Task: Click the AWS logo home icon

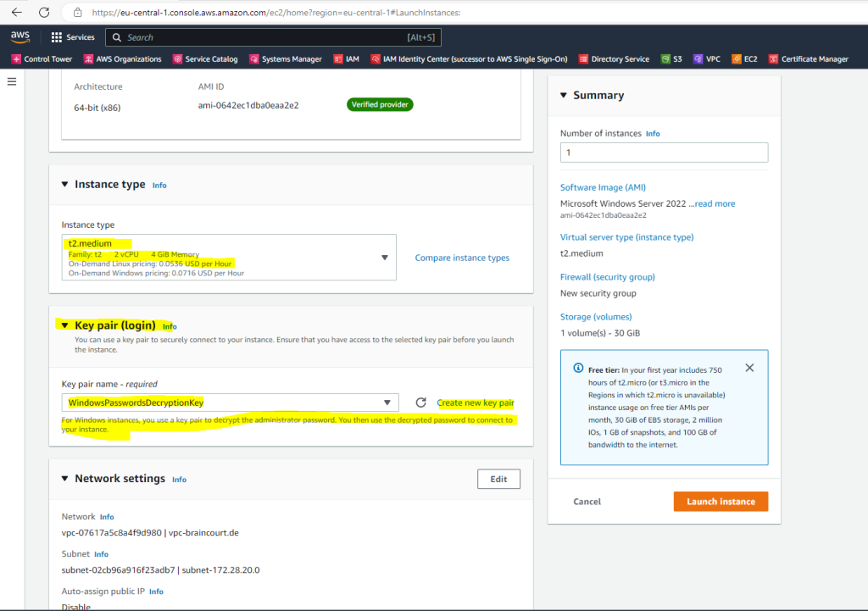Action: tap(20, 36)
